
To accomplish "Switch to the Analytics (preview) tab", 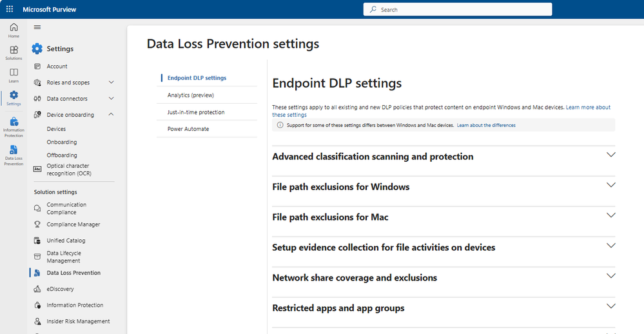I will (190, 95).
